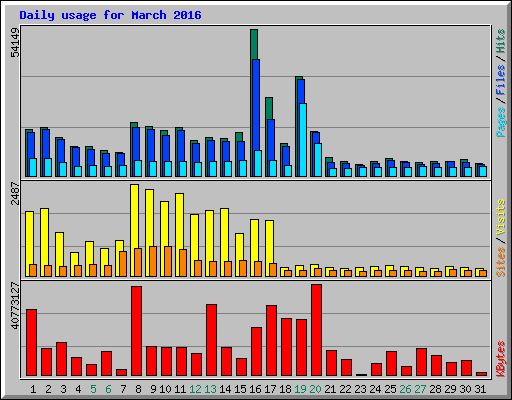Select the blue Files bar for day 2

click(x=46, y=143)
